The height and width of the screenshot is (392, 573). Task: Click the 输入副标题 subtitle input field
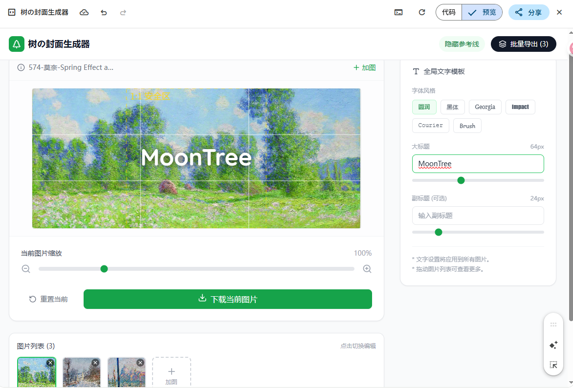tap(478, 216)
